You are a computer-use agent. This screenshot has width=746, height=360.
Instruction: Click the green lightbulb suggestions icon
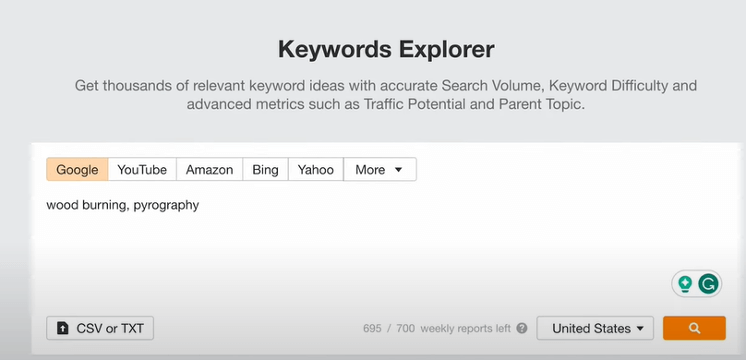click(x=685, y=284)
